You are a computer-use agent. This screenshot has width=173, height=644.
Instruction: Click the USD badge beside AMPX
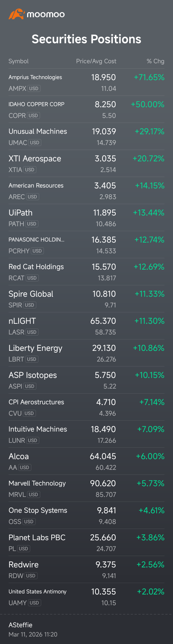tap(34, 88)
